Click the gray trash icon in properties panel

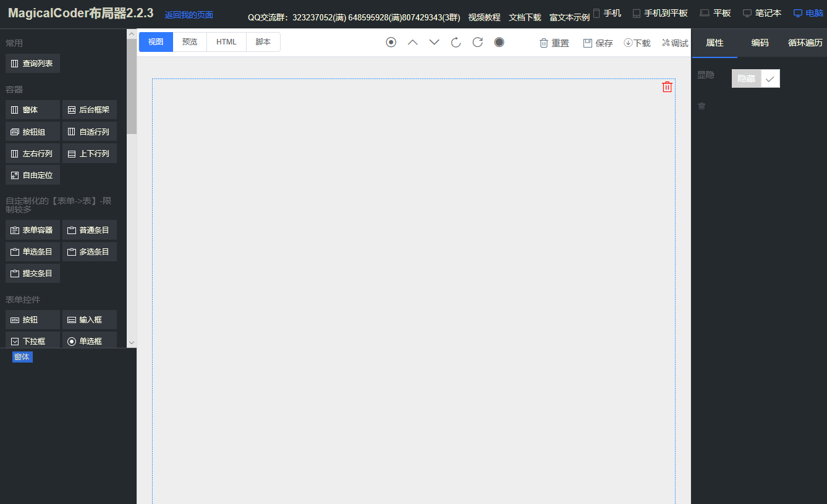click(x=702, y=106)
